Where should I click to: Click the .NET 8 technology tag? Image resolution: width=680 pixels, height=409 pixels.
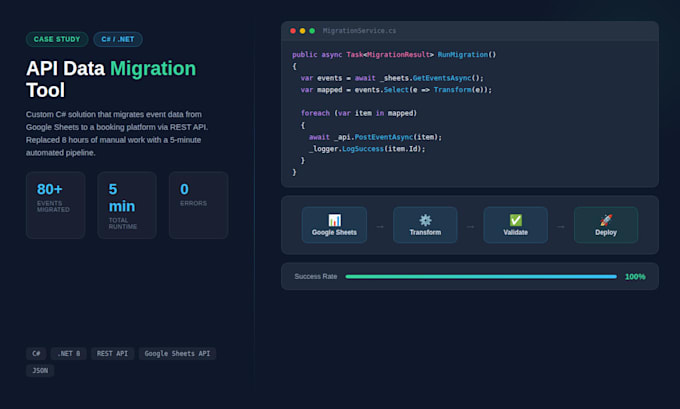69,353
